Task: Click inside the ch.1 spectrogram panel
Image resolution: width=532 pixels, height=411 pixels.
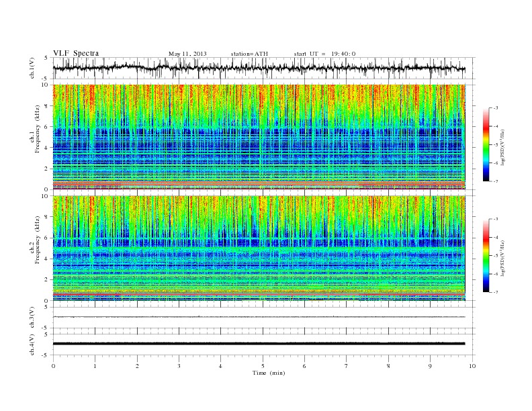Action: click(x=259, y=137)
